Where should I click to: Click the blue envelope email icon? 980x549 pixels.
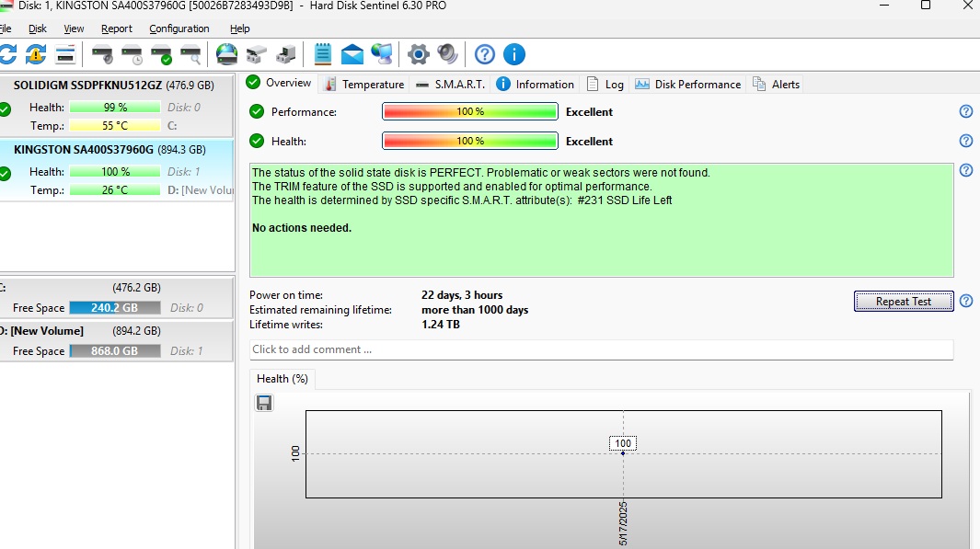352,55
